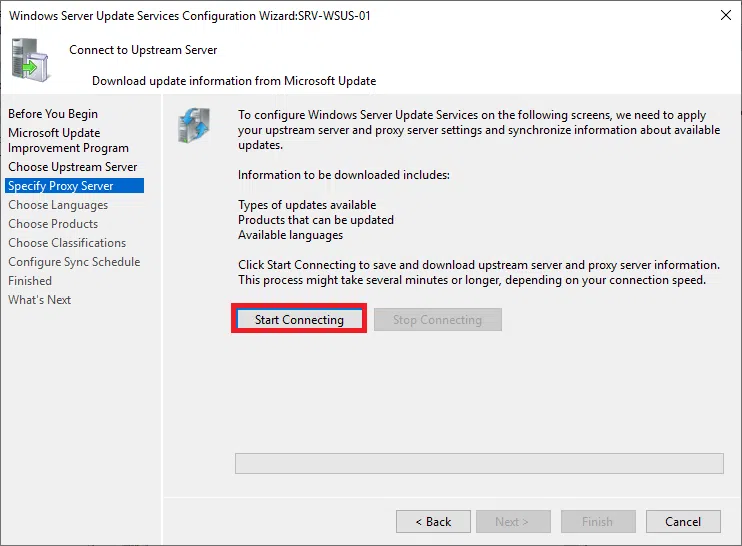Jump to Choose Products step
Screen dimensions: 742x546
tap(53, 224)
